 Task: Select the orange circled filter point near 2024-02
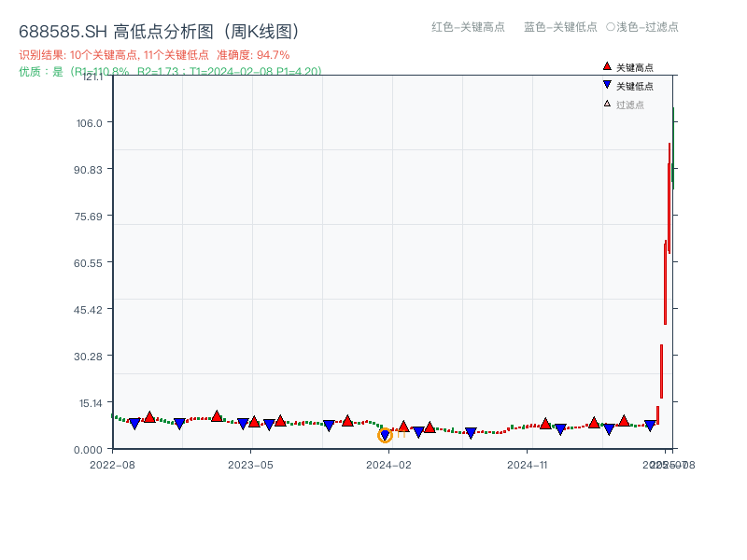click(385, 434)
